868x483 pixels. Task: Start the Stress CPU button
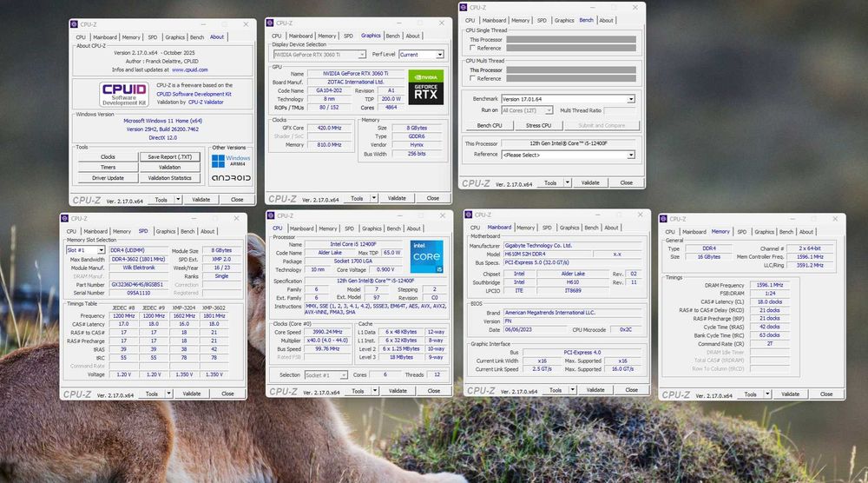539,125
